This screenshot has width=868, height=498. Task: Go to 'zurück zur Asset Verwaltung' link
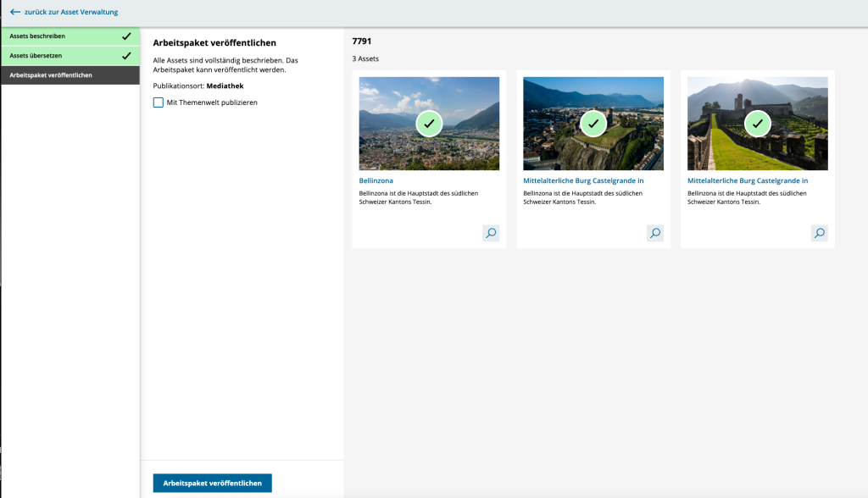click(x=71, y=12)
